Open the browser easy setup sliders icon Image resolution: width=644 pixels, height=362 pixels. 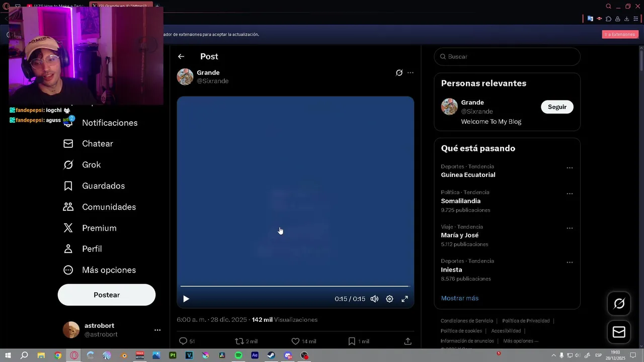[x=635, y=19]
